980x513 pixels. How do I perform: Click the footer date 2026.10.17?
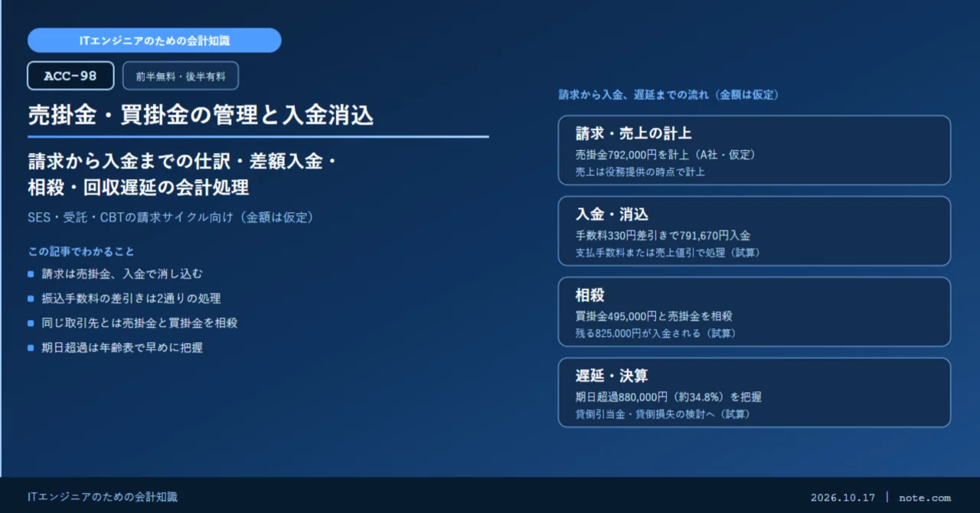(x=842, y=498)
